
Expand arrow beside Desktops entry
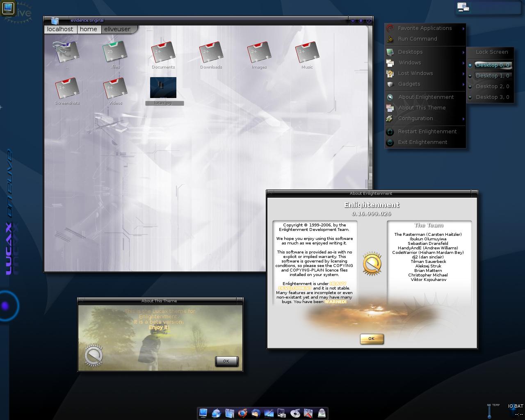coord(463,52)
